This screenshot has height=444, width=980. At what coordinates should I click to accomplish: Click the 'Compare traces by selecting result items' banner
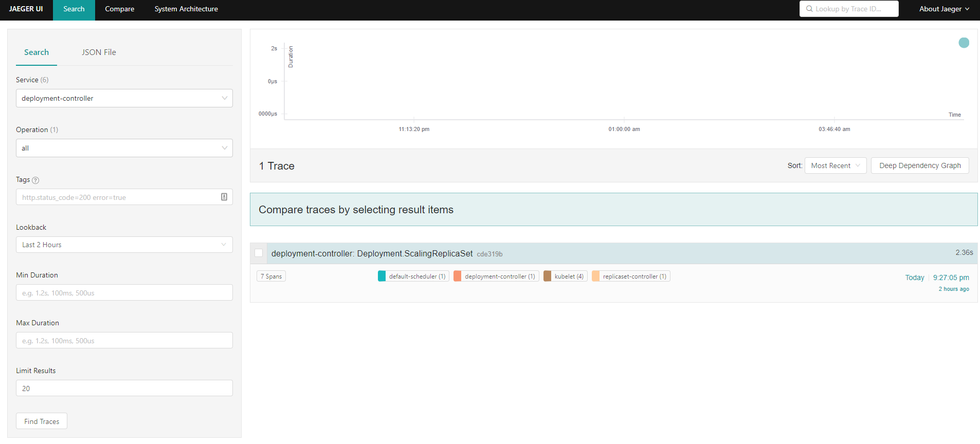[614, 210]
